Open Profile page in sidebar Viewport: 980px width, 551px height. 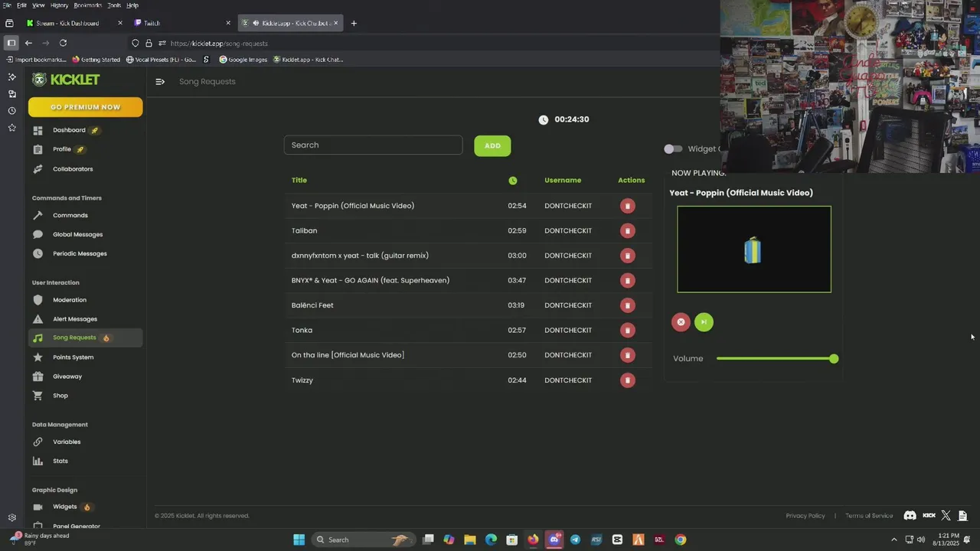(85, 149)
